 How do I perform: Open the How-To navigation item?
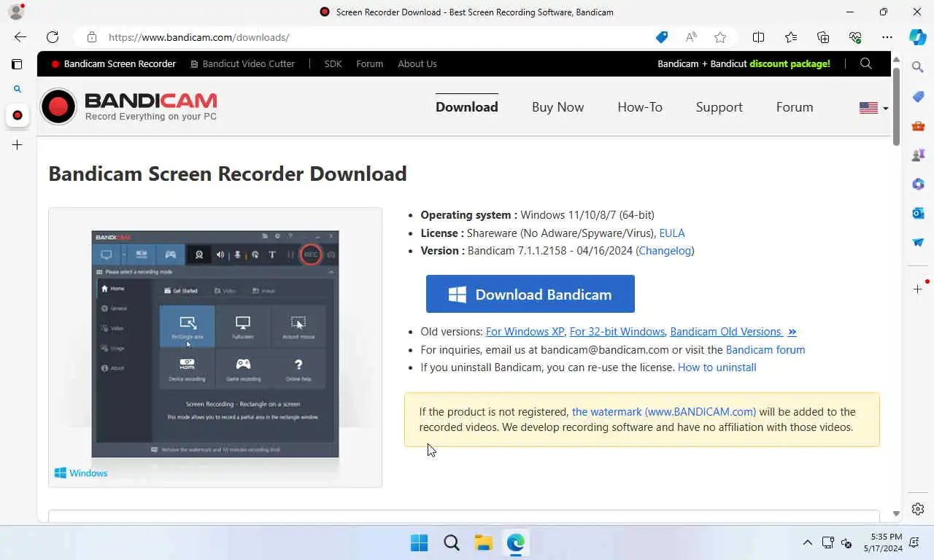640,107
